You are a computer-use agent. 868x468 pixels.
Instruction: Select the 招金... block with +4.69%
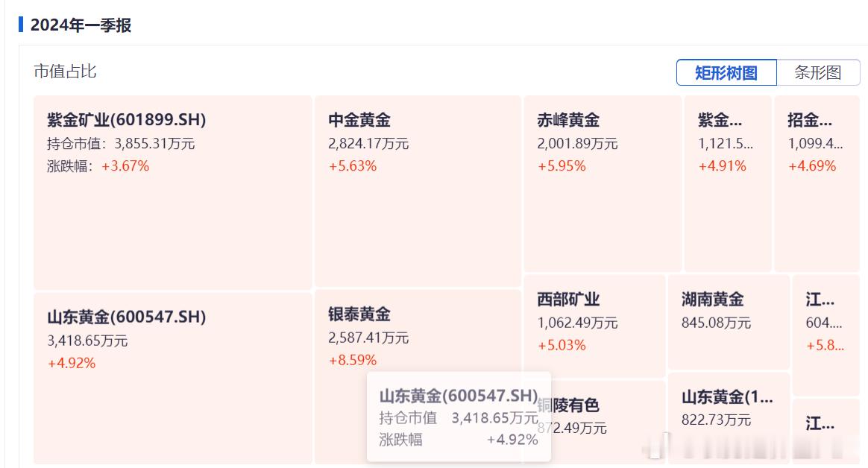pos(817,183)
